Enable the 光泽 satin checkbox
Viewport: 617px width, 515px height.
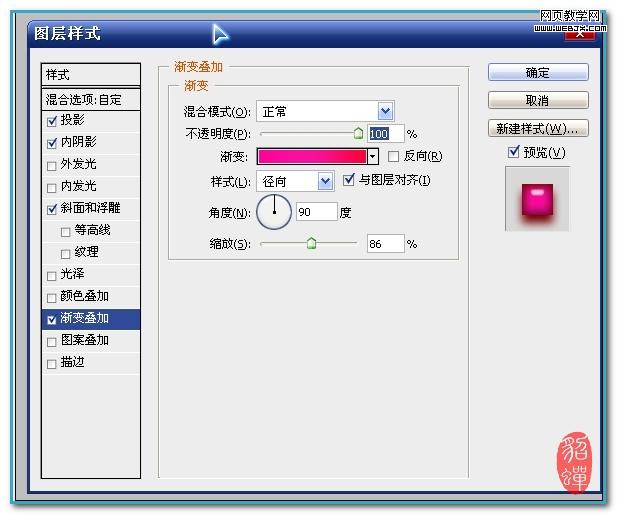pyautogui.click(x=52, y=276)
